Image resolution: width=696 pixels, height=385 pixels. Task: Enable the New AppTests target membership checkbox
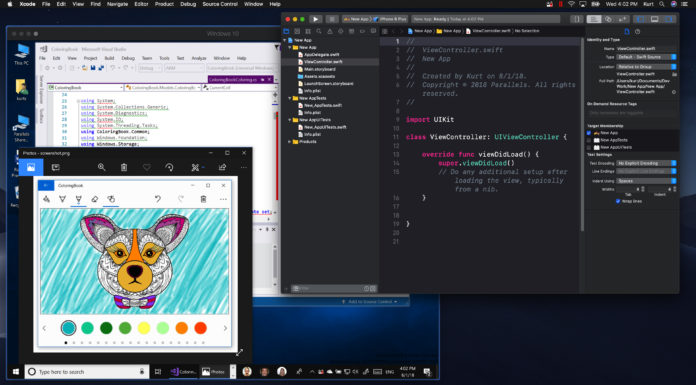tap(589, 140)
